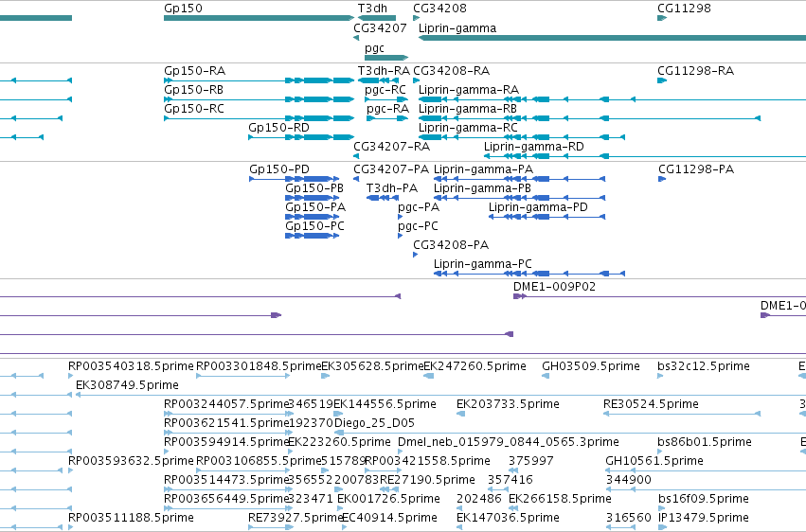Image resolution: width=806 pixels, height=532 pixels.
Task: Select the Gp150 gene bar
Action: tap(260, 18)
